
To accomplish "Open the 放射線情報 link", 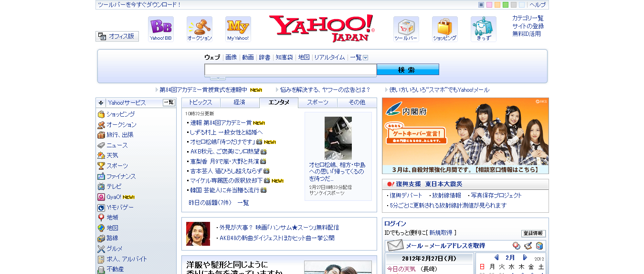I will pyautogui.click(x=446, y=196).
